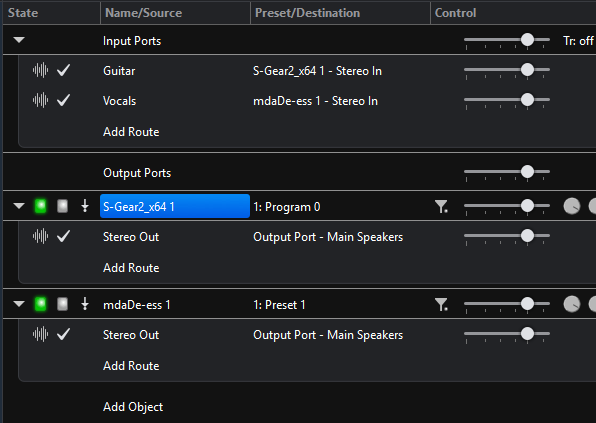Uncheck the Guitar route checkmark
596x423 pixels.
(63, 70)
